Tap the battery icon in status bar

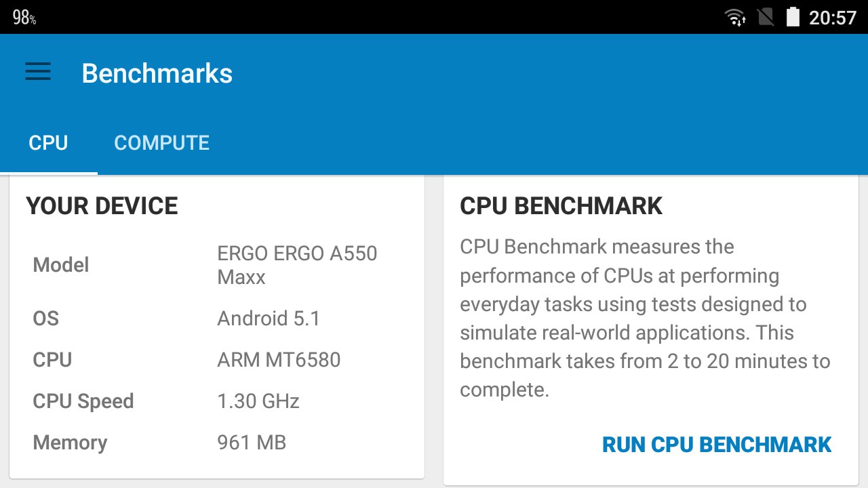pyautogui.click(x=793, y=17)
